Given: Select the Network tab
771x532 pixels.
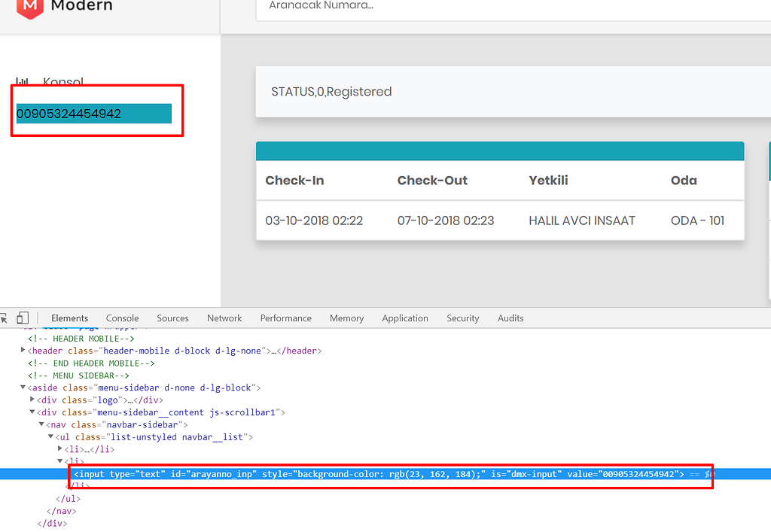Looking at the screenshot, I should (224, 318).
